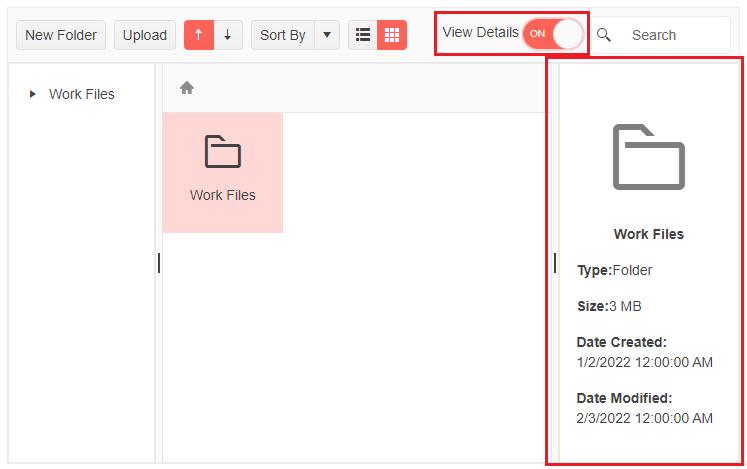
Task: Sort ascending with the up arrow icon
Action: [199, 35]
